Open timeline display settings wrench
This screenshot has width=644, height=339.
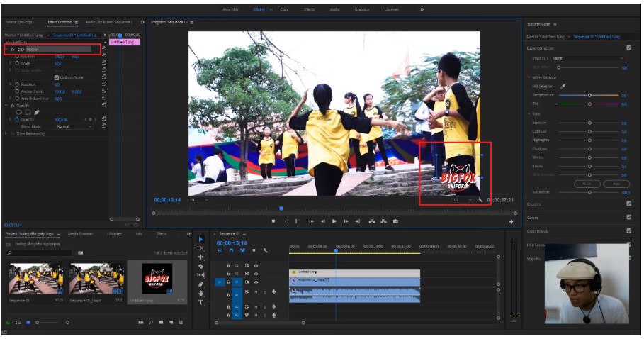pos(265,250)
